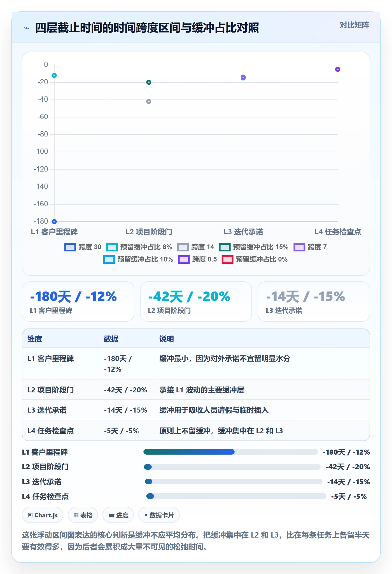Click the 数据 column header
392x574 pixels.
coord(111,339)
